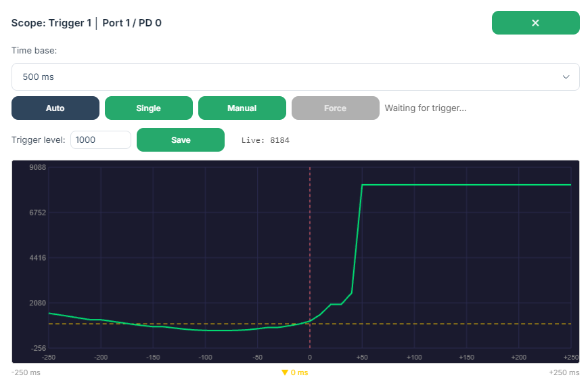Click the +250 ms right time label
The image size is (588, 388).
point(564,372)
